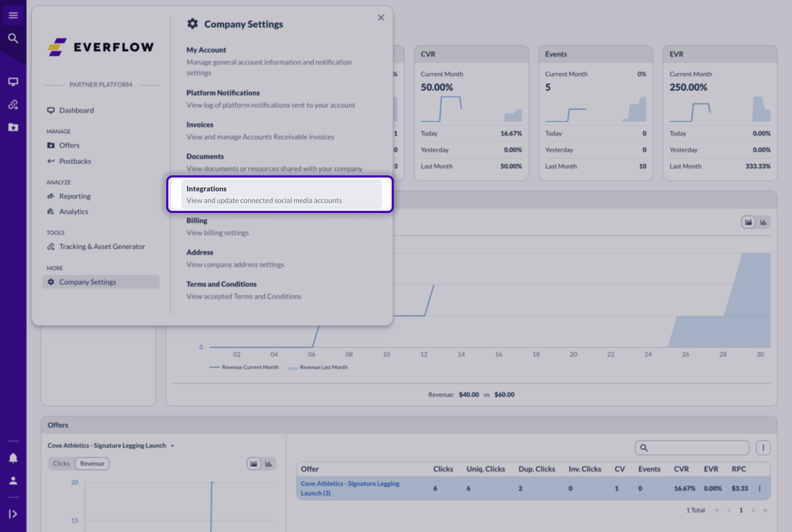Select page 1 in the pagination
Viewport: 792px width, 532px height.
point(741,510)
